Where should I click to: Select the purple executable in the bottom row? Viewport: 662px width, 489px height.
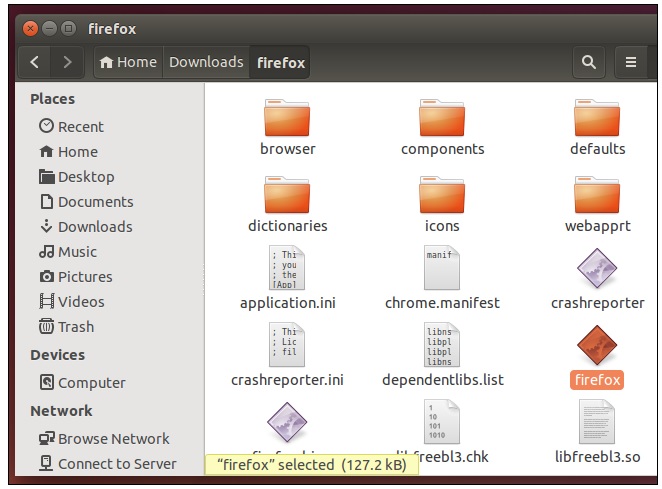point(287,422)
